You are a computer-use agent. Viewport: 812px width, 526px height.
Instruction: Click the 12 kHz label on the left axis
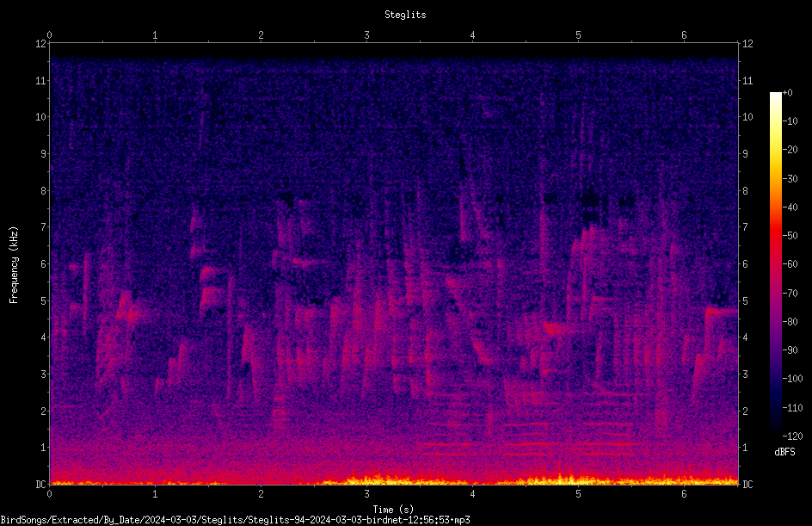tap(40, 44)
